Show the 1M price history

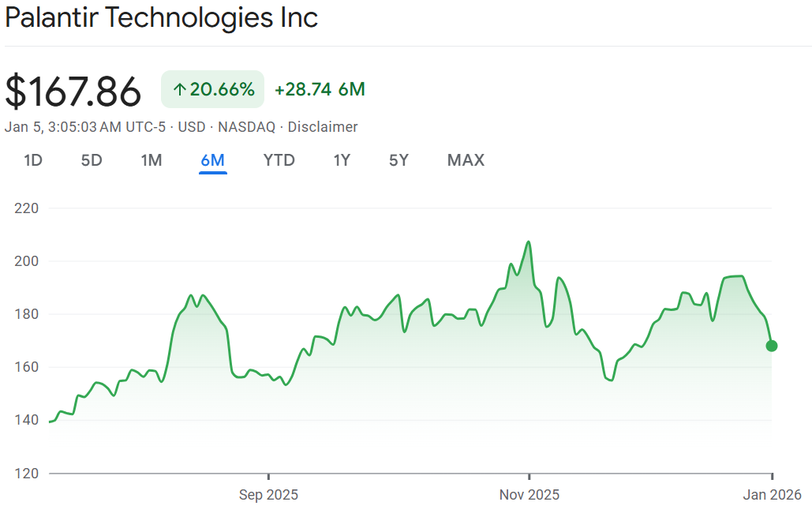(x=152, y=160)
